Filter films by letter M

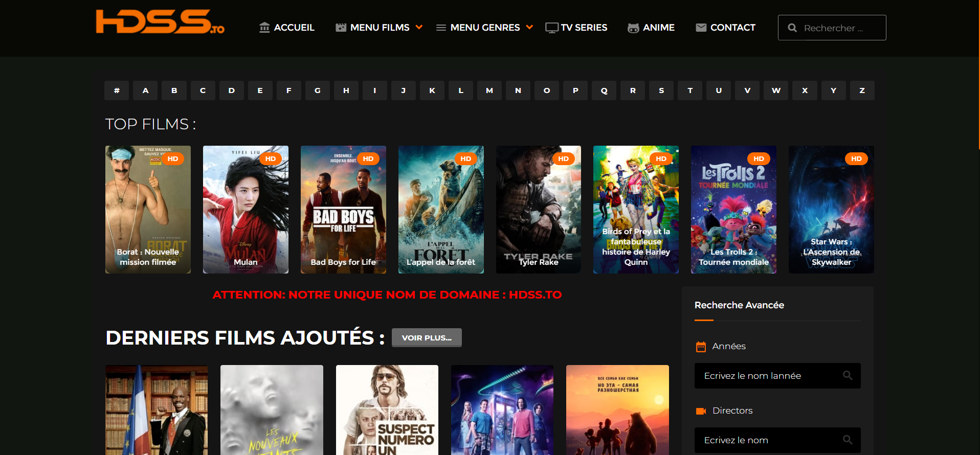tap(489, 90)
